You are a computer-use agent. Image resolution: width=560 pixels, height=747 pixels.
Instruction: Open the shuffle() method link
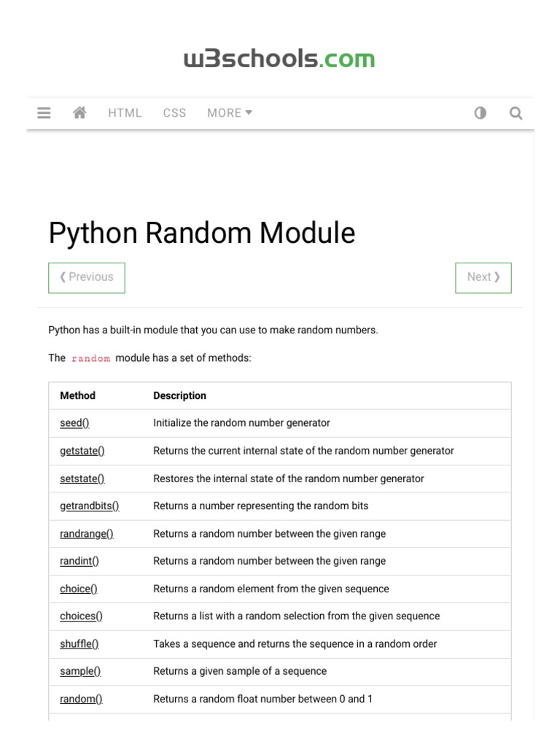[79, 644]
